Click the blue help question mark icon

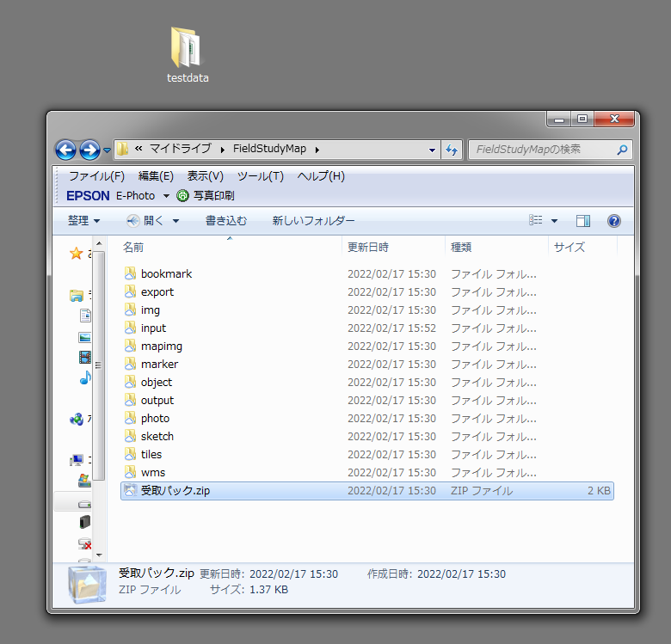pos(614,221)
